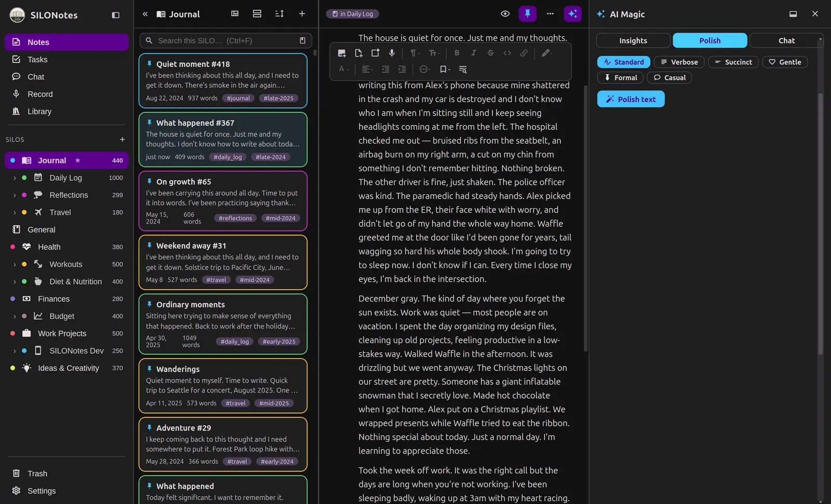Select the Formal polish style
831x504 pixels.
click(621, 78)
